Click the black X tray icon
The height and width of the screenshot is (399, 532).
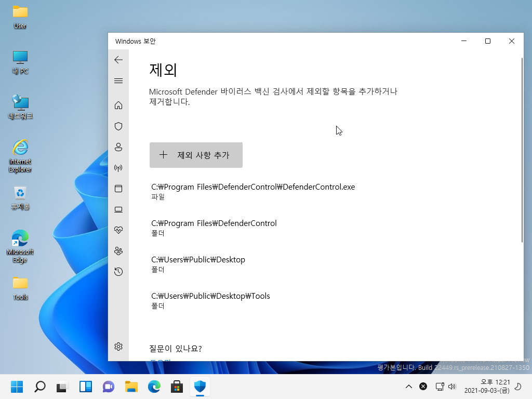[423, 387]
